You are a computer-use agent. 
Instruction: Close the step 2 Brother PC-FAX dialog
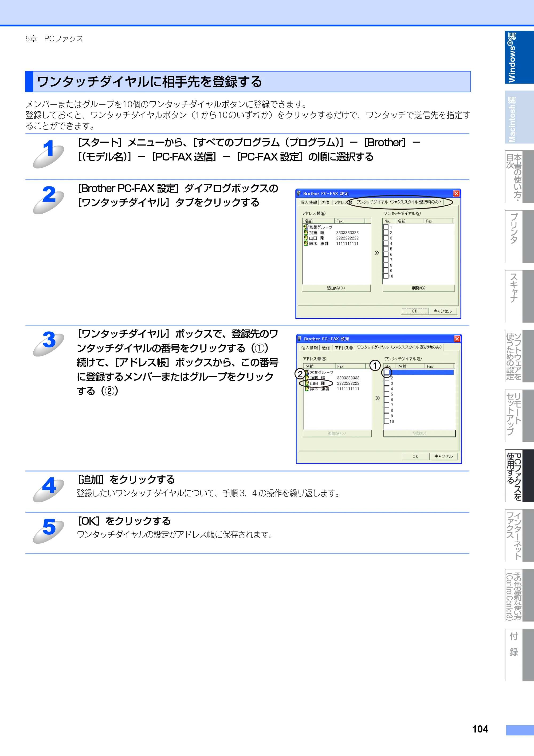pos(456,193)
